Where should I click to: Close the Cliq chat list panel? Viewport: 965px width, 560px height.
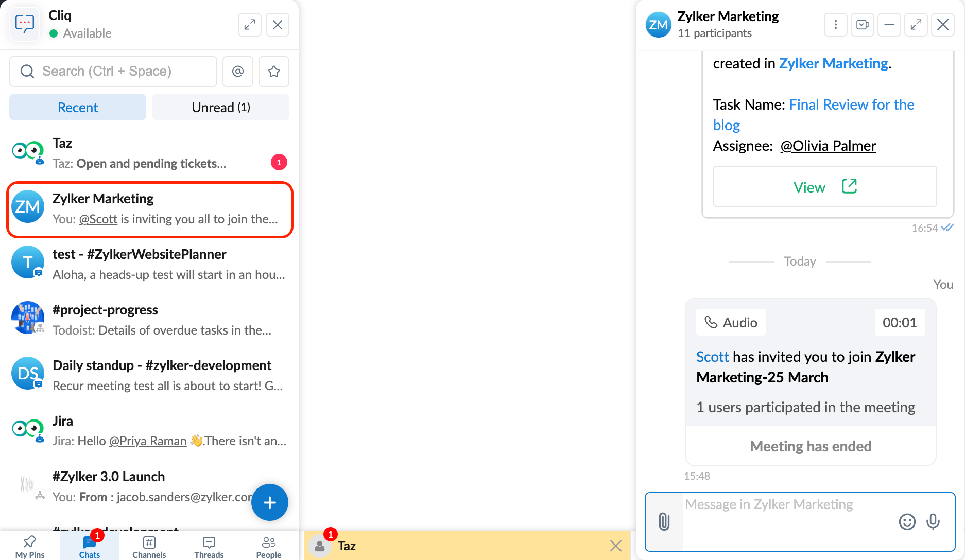click(x=278, y=25)
